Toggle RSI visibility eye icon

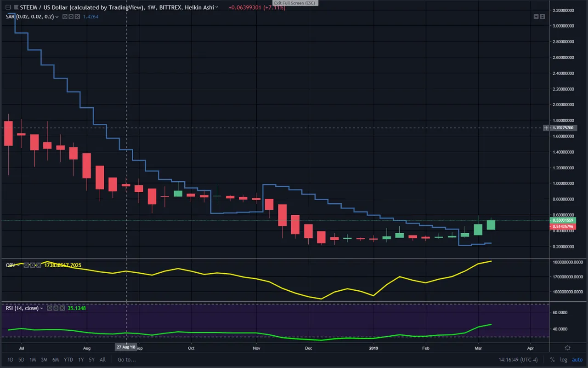point(50,308)
